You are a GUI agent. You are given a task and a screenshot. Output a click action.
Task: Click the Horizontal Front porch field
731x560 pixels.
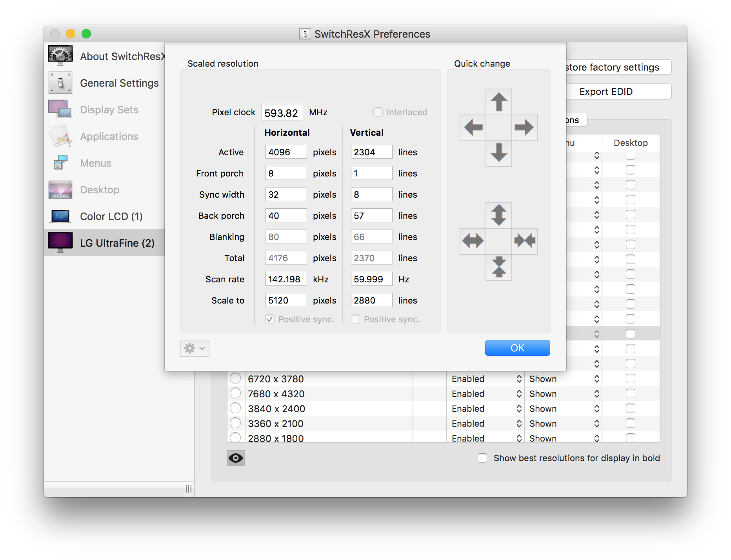(x=286, y=173)
